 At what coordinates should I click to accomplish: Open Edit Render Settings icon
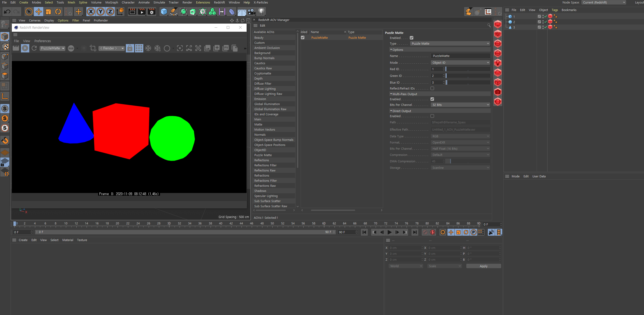152,12
